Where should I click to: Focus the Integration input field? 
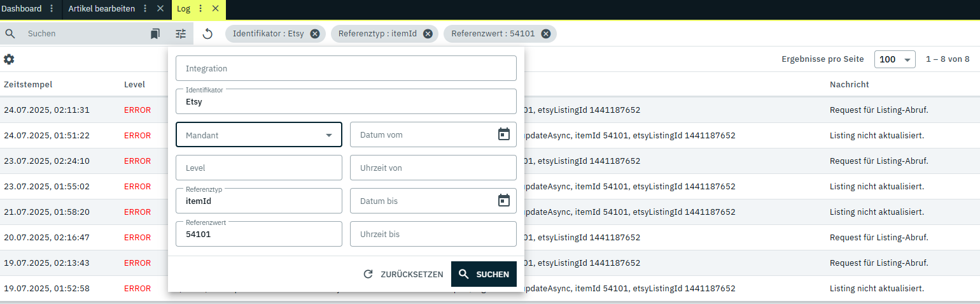(346, 68)
